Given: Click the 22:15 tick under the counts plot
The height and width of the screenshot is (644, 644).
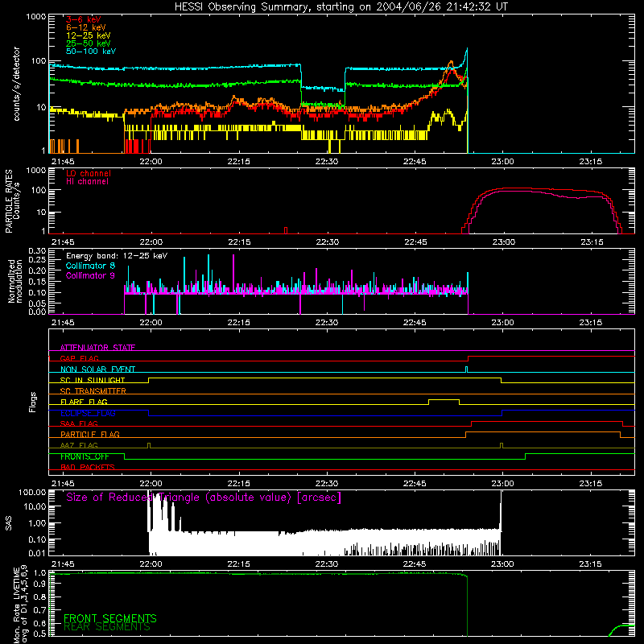Looking at the screenshot, I should 238,162.
